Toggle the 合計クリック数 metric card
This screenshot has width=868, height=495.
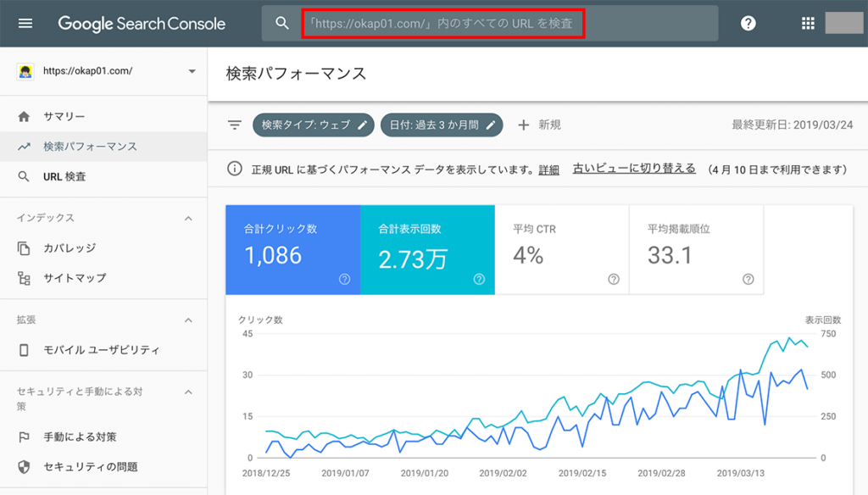292,250
